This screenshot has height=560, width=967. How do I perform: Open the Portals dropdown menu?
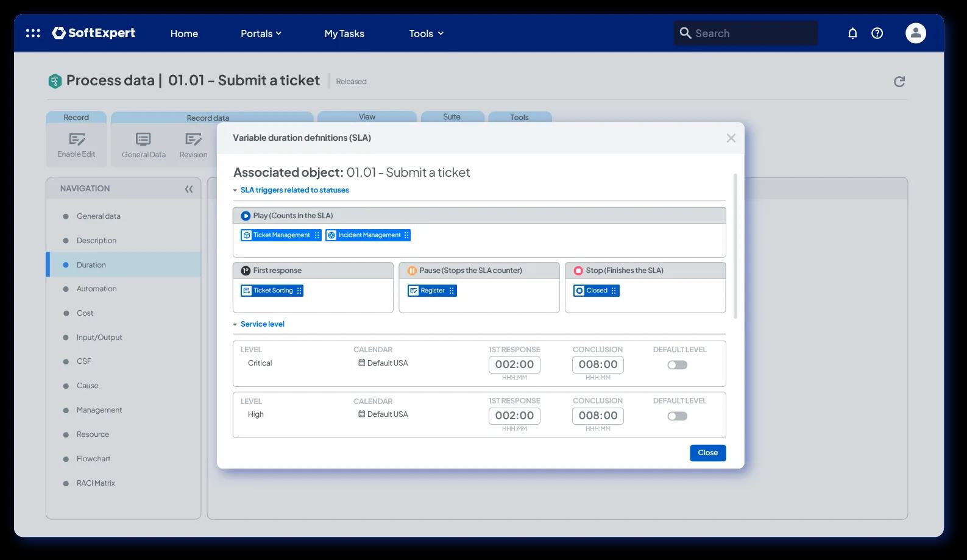(x=261, y=34)
